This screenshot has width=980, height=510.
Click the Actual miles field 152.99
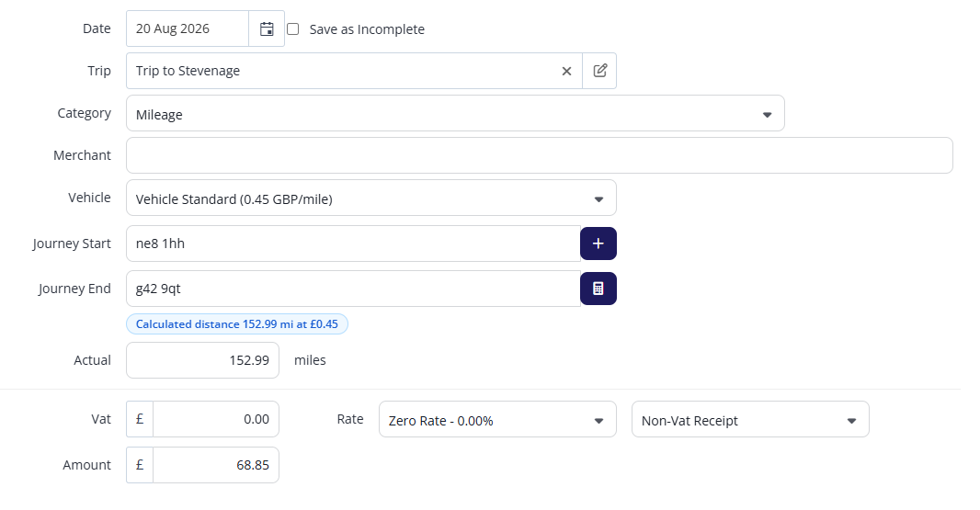[202, 360]
